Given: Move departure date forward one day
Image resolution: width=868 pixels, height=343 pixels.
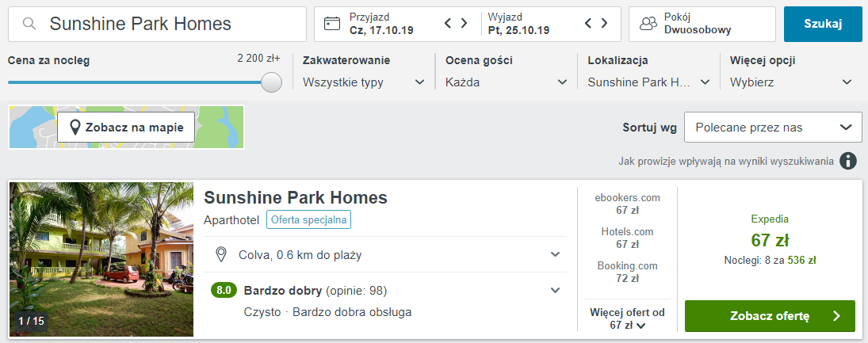Looking at the screenshot, I should 604,23.
